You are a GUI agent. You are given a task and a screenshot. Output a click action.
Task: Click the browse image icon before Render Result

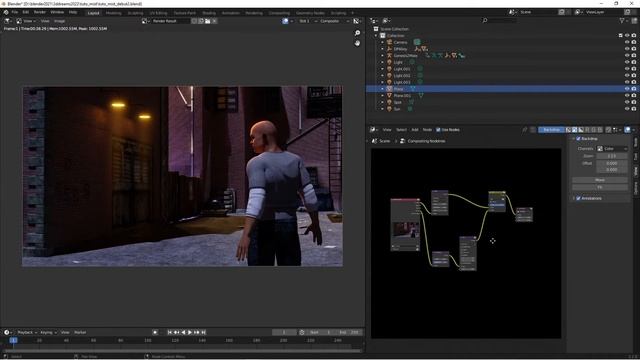144,21
